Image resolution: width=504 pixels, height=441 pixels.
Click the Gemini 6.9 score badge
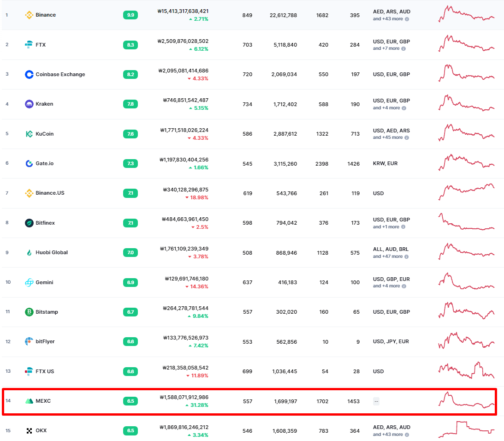[130, 282]
